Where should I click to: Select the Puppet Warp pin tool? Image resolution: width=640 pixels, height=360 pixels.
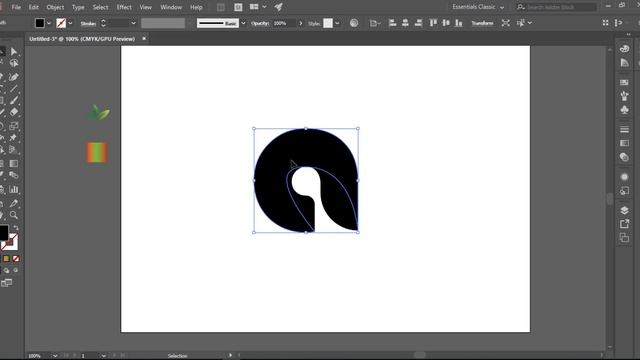coord(13,138)
